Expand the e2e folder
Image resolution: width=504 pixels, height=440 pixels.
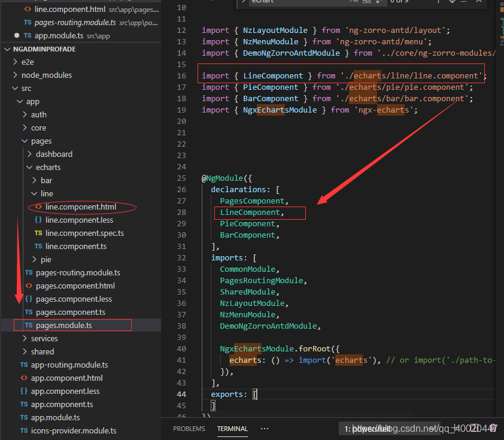[x=15, y=62]
